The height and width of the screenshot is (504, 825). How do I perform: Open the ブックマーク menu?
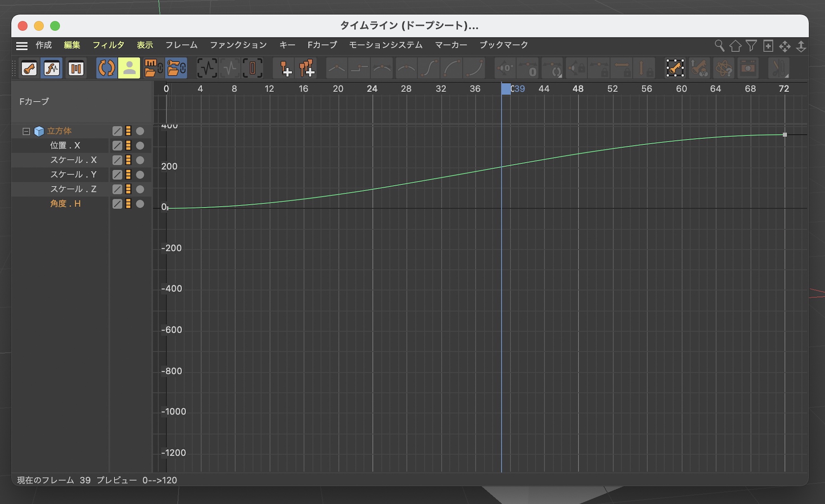(x=503, y=45)
